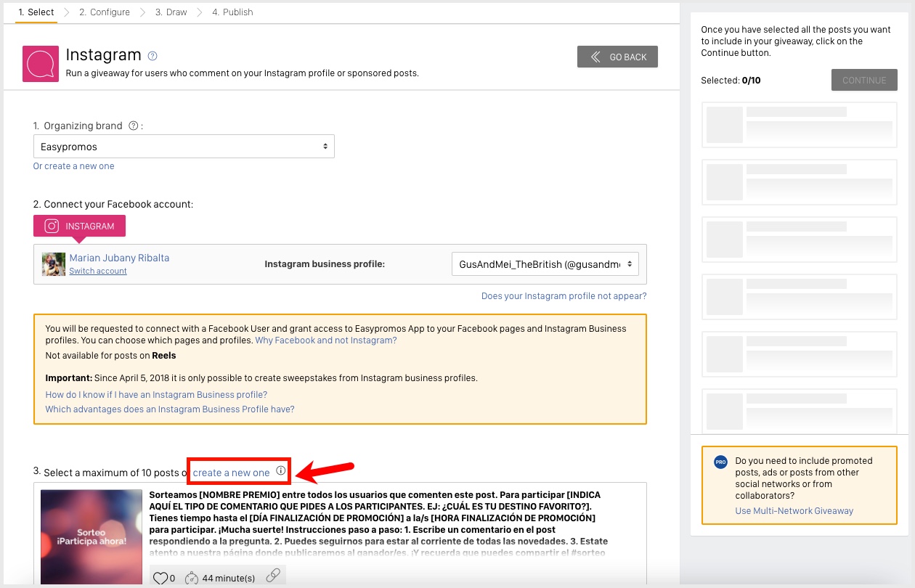Open the Organizing brand dropdown showing Easypromos
This screenshot has height=588, width=915.
pos(184,147)
